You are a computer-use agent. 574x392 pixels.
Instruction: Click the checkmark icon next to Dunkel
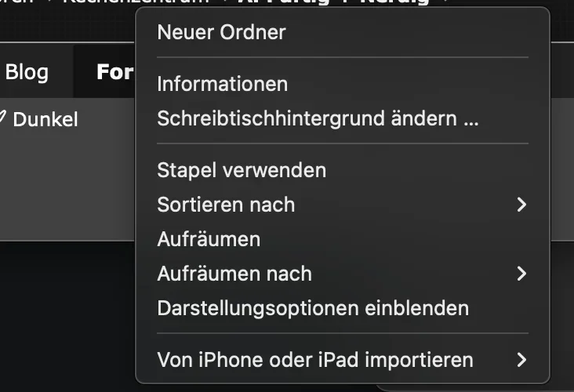pos(2,118)
